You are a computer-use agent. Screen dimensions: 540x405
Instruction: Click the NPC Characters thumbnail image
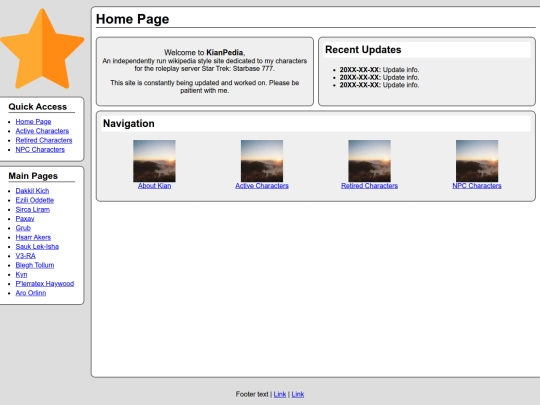pos(477,161)
